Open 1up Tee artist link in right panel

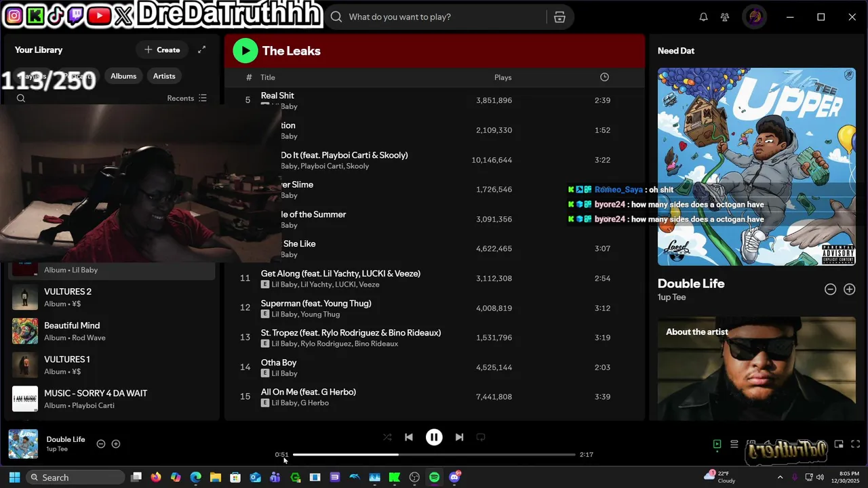coord(671,297)
